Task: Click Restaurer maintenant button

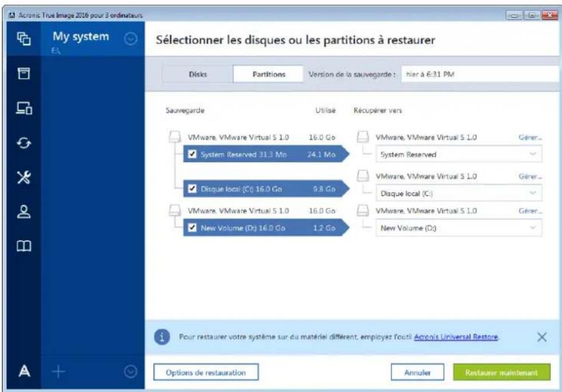Action: point(501,373)
